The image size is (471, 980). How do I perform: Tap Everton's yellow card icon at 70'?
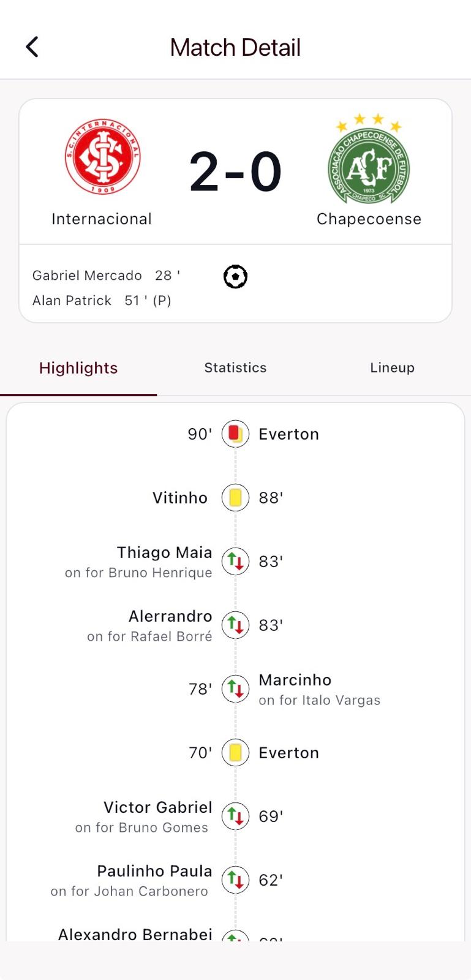[x=235, y=753]
